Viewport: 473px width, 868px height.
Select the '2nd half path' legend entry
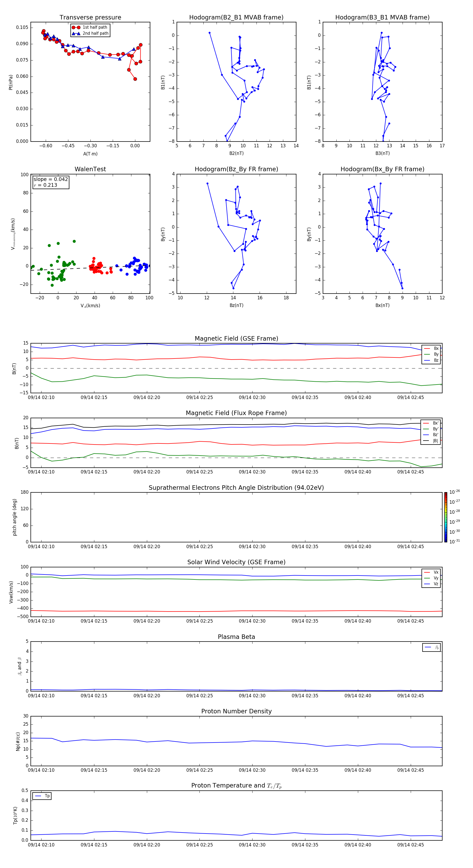90,33
